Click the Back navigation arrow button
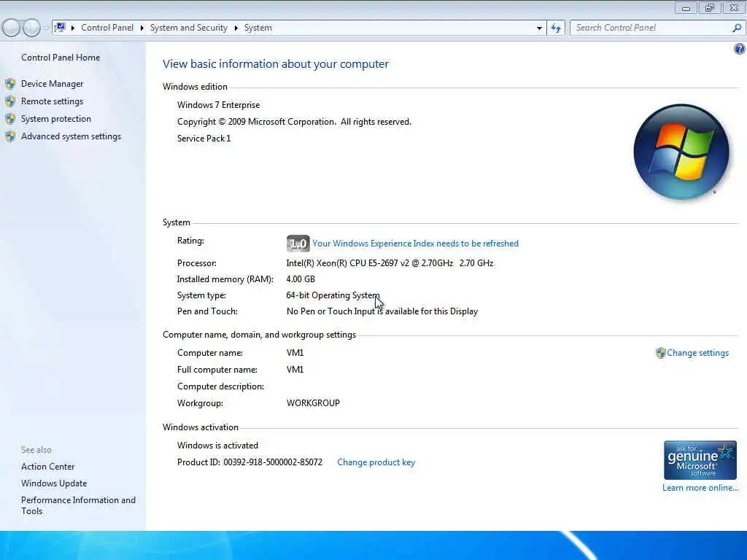This screenshot has width=747, height=560. click(12, 28)
